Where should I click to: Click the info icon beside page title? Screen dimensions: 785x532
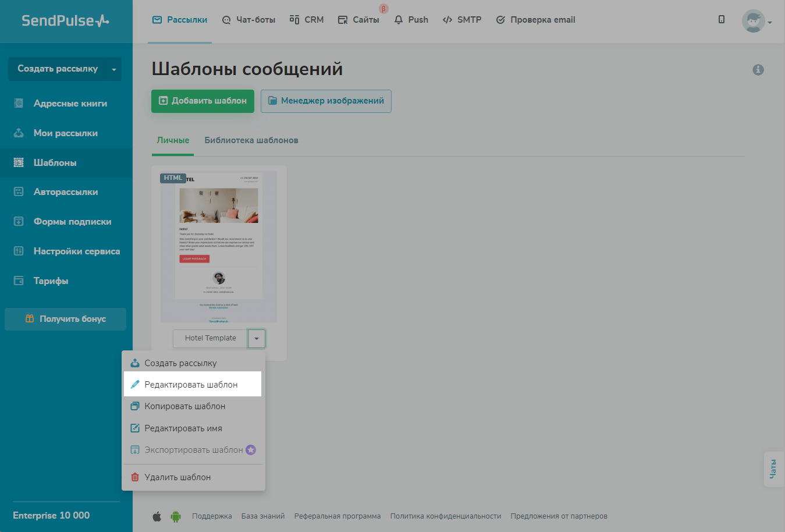[758, 70]
